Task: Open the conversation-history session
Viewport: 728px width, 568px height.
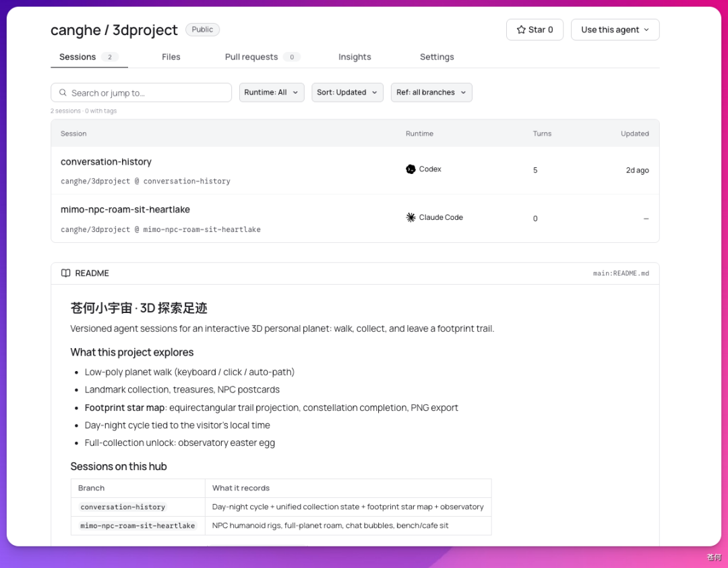Action: tap(106, 162)
